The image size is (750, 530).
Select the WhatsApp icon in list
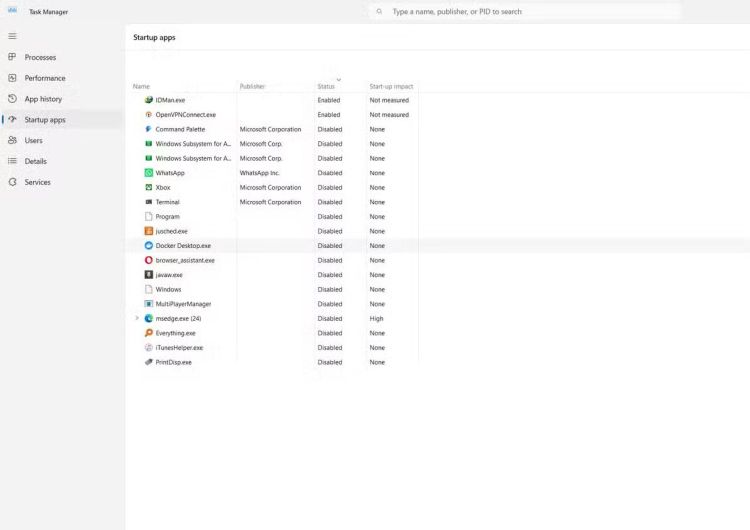click(x=148, y=173)
